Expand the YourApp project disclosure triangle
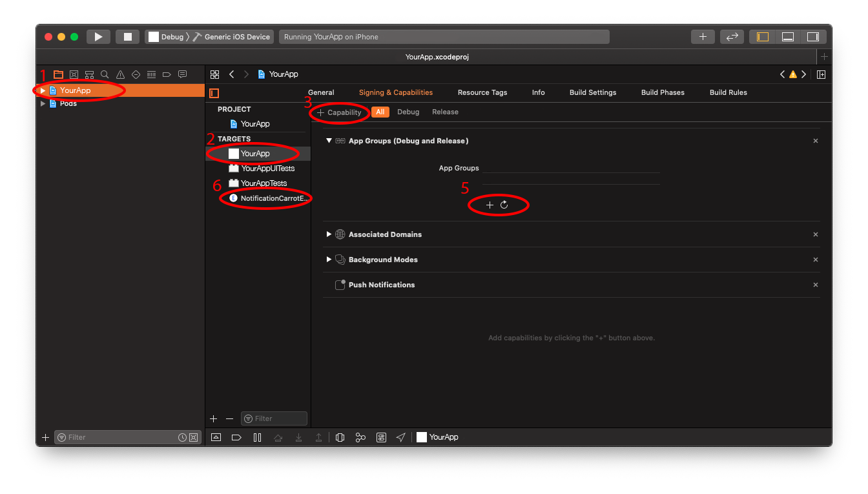 43,90
